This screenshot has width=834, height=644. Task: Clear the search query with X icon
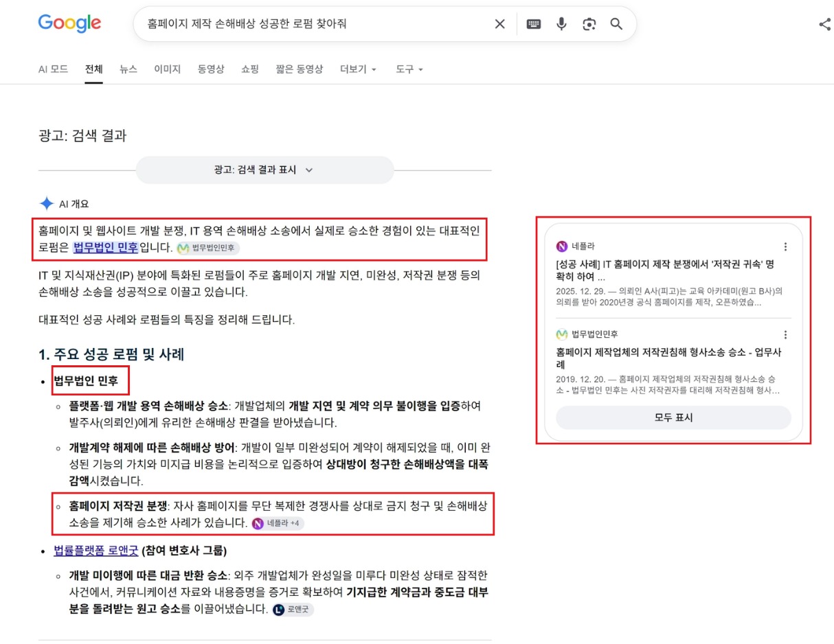[x=500, y=24]
